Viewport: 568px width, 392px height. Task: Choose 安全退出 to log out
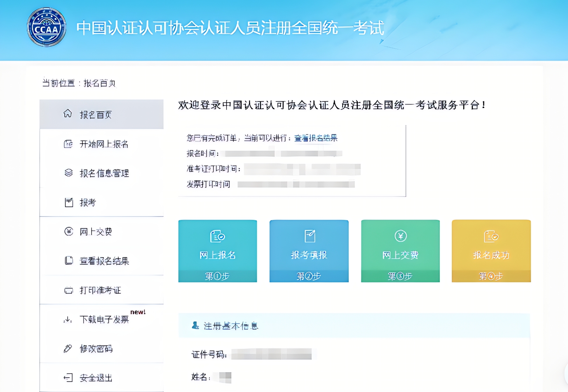pos(101,378)
